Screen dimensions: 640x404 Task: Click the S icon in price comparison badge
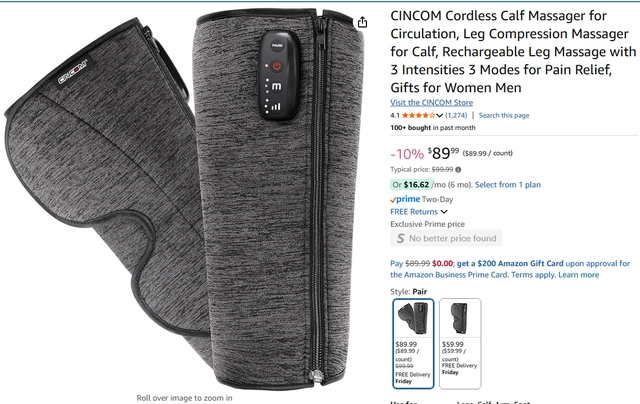[x=400, y=238]
